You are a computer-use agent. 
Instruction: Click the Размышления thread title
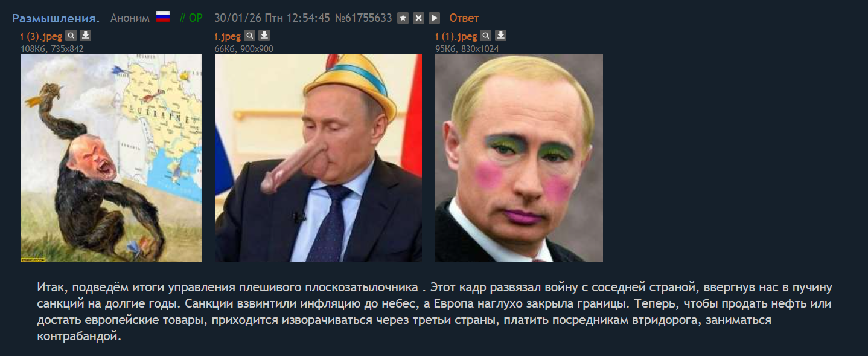56,18
